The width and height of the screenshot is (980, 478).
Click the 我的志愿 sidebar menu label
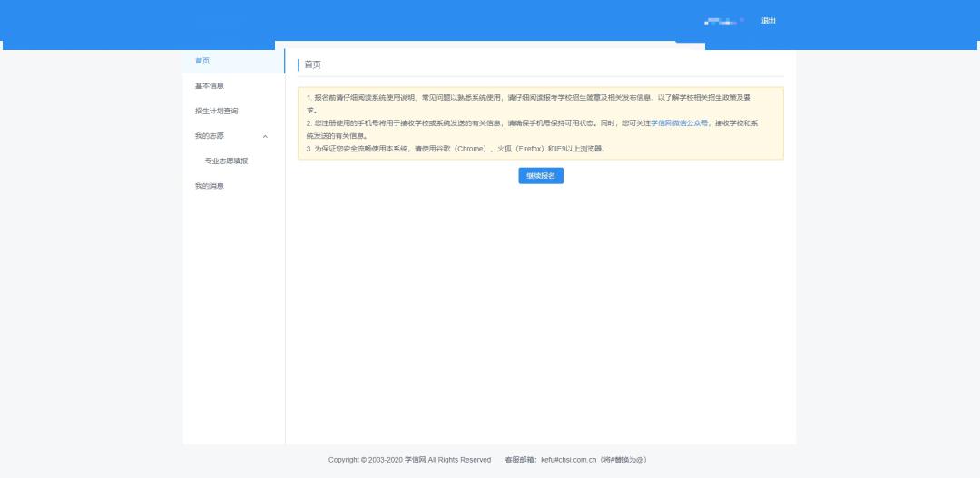210,136
